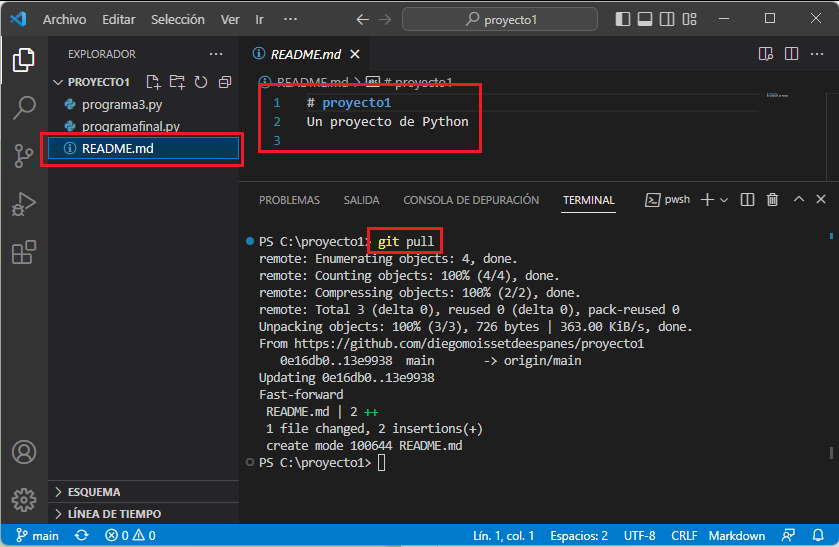The width and height of the screenshot is (839, 547).
Task: Open the Selección menu
Action: pyautogui.click(x=178, y=19)
